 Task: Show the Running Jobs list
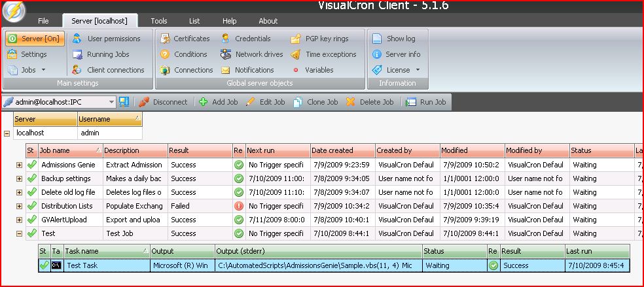(x=101, y=54)
